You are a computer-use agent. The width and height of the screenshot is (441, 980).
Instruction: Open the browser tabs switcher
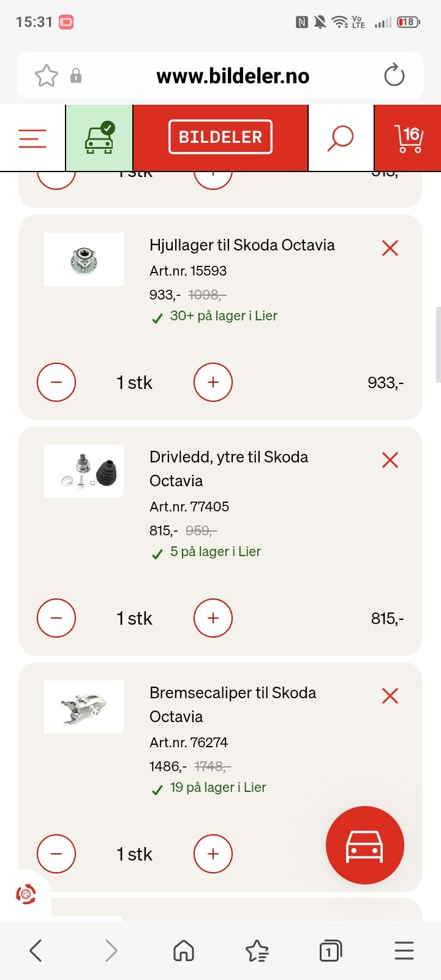[x=330, y=951]
